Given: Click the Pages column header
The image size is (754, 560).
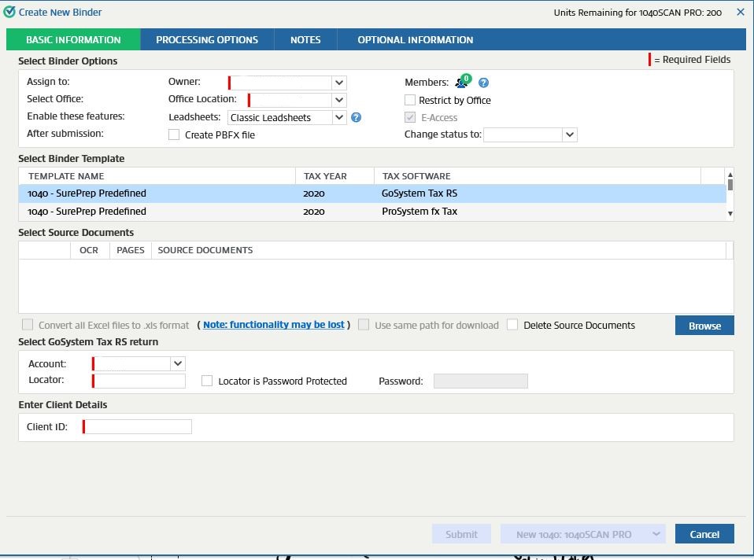Looking at the screenshot, I should click(x=131, y=250).
